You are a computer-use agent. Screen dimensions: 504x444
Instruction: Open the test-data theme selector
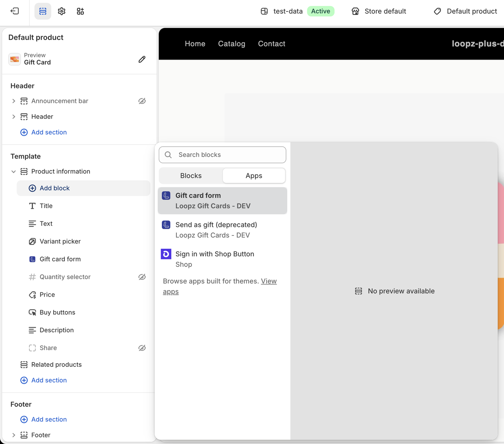point(297,11)
